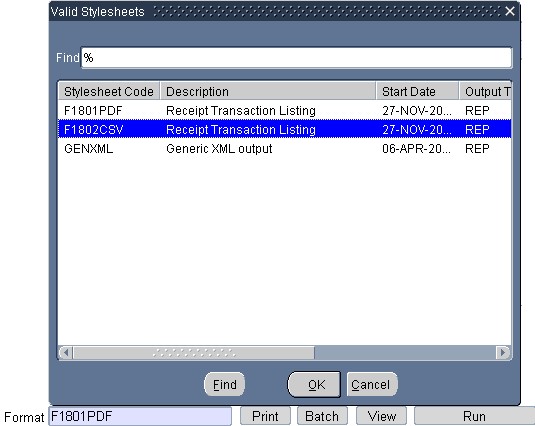The height and width of the screenshot is (426, 535).
Task: Click the Batch button
Action: (322, 416)
